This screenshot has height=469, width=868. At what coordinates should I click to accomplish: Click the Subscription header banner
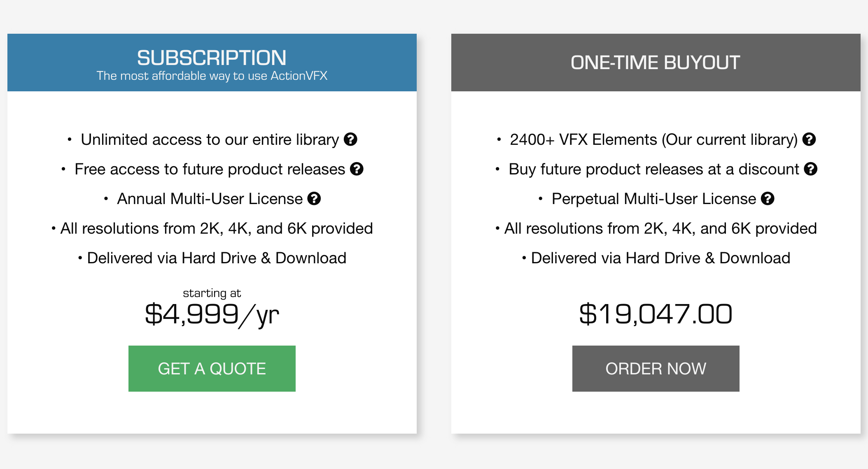(212, 63)
